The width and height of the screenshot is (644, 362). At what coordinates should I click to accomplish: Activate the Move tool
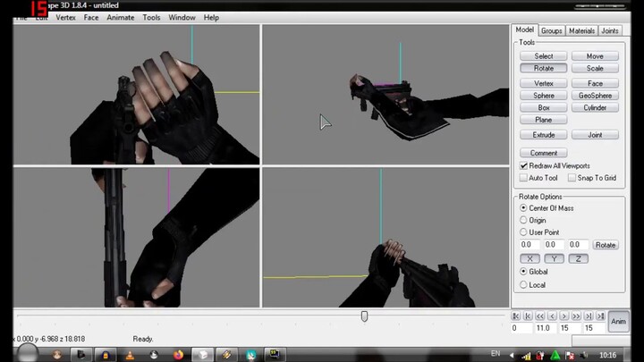coord(595,56)
